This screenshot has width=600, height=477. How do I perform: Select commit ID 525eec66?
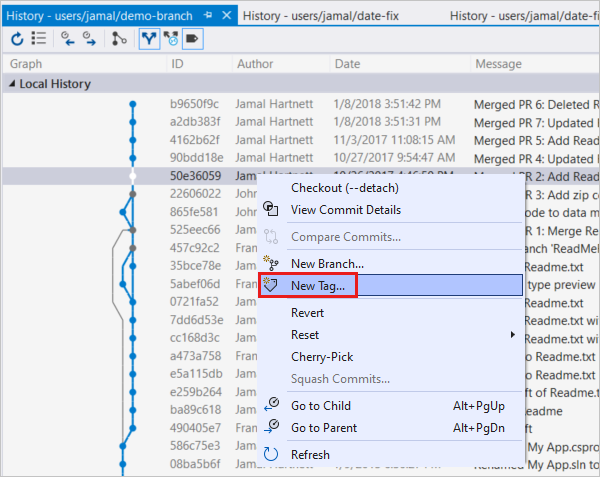click(195, 230)
